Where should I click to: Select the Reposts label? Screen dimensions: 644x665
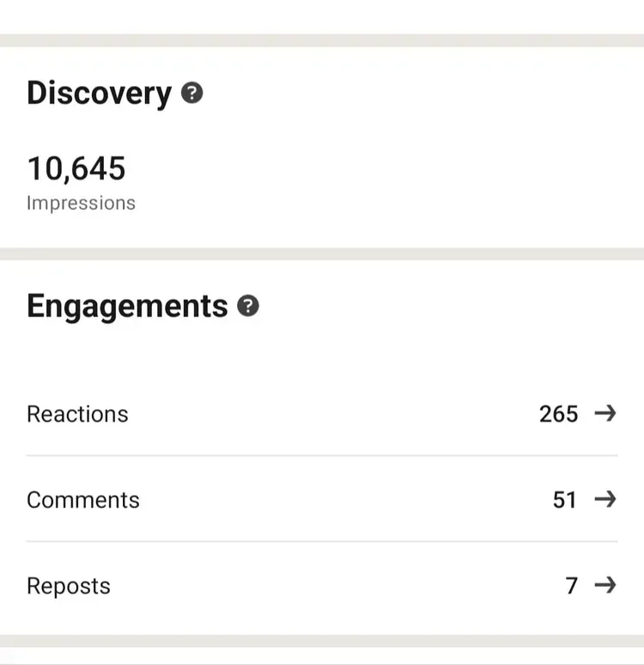[69, 586]
